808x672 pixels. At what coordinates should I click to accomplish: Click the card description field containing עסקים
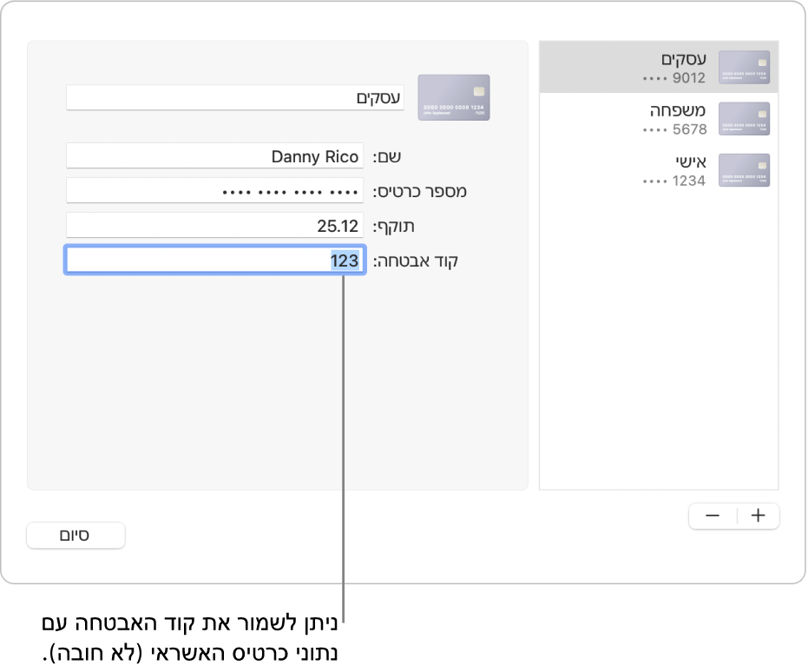234,98
